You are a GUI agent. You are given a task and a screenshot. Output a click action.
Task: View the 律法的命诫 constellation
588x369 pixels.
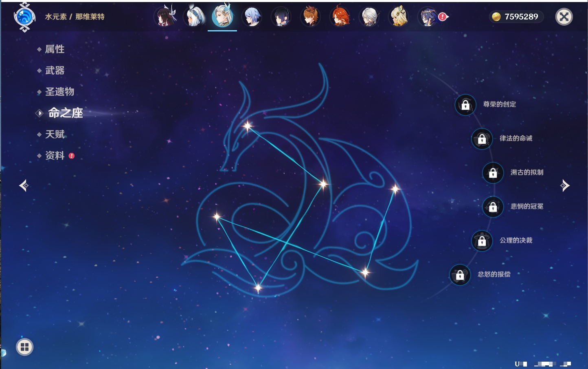516,139
